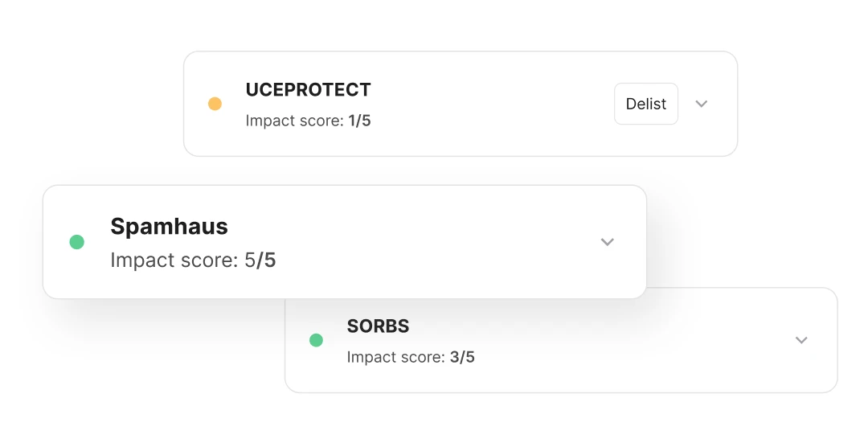Select the UCEPROTECT blacklist name

308,90
